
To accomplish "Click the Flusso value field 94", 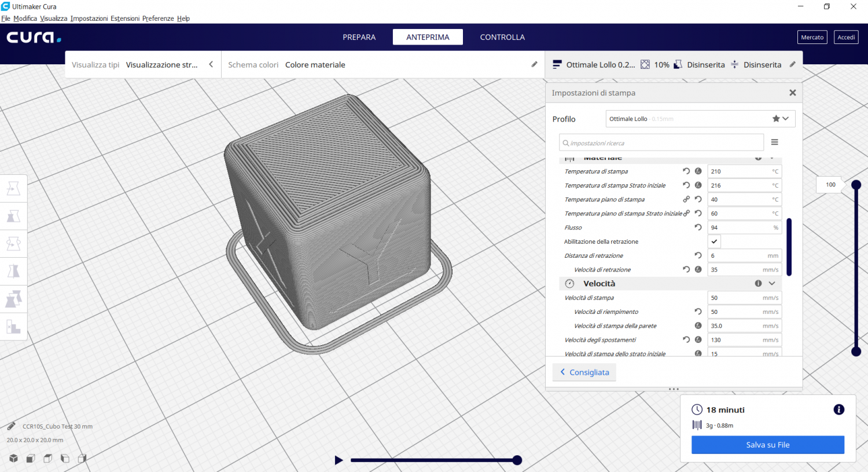I will click(745, 227).
